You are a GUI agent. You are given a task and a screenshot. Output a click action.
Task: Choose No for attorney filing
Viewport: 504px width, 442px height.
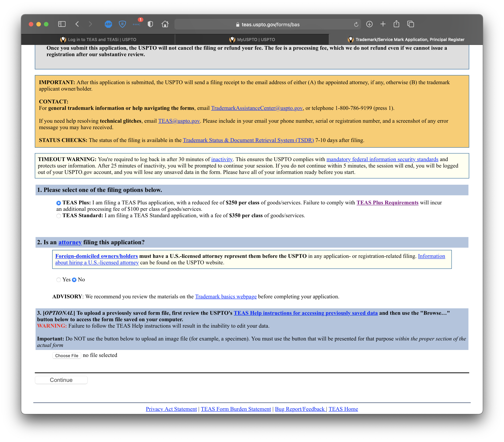74,280
